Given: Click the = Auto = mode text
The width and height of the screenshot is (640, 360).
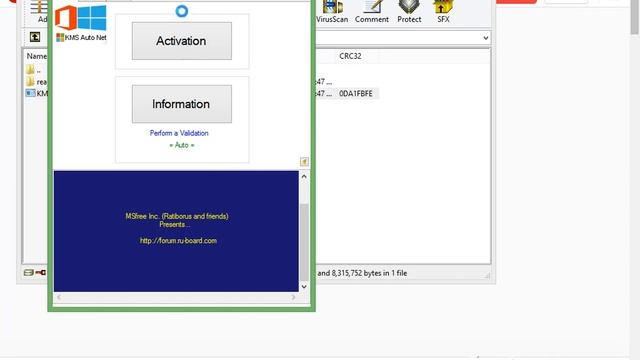Looking at the screenshot, I should pos(182,145).
